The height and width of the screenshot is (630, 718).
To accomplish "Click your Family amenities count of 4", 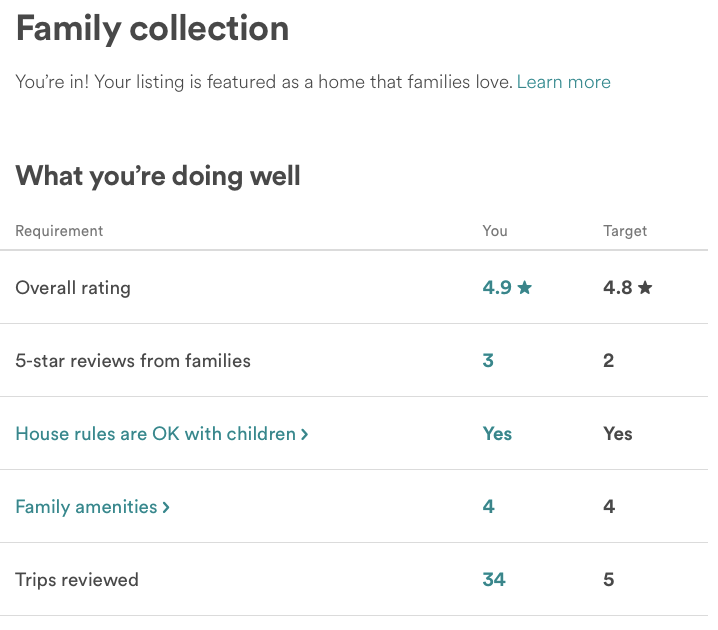I will (488, 507).
